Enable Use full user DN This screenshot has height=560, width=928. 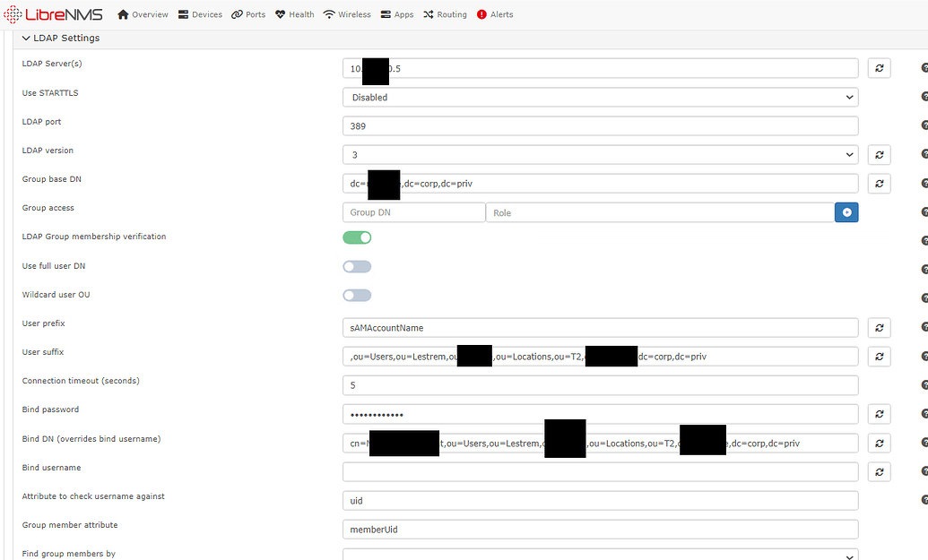(x=357, y=266)
